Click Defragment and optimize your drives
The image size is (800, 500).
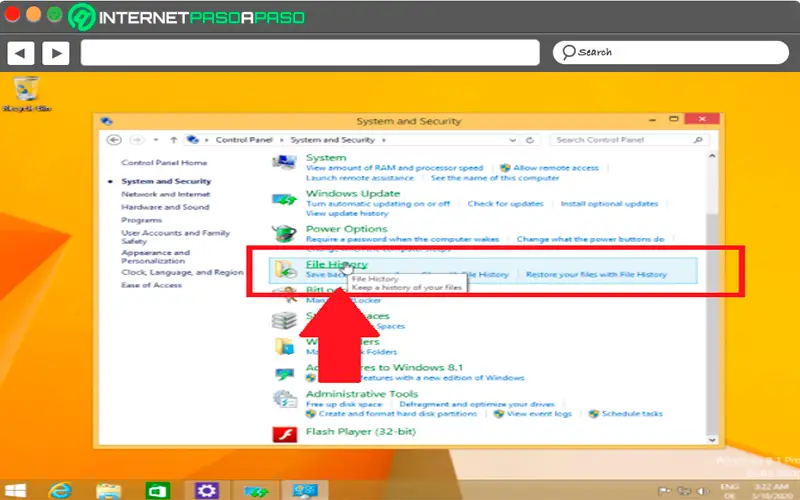click(x=477, y=404)
